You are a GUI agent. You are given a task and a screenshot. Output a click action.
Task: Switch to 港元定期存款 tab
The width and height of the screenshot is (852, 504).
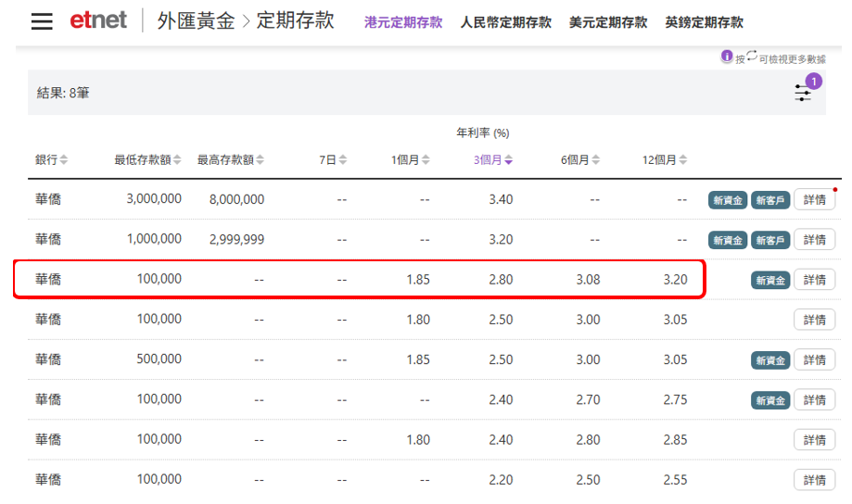click(x=403, y=22)
